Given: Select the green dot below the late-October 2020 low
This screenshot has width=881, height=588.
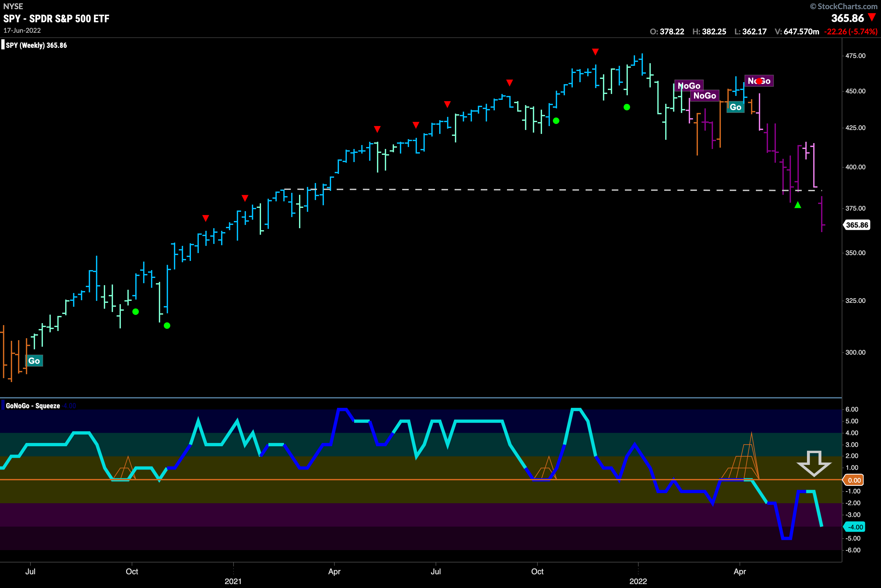Looking at the screenshot, I should (x=167, y=325).
